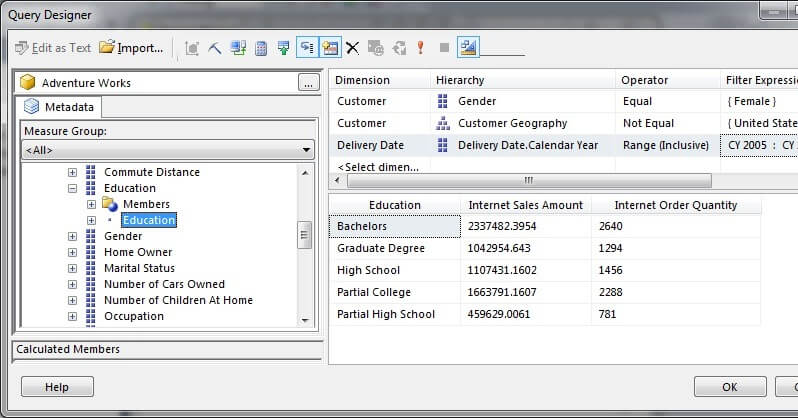The image size is (798, 418).
Task: Click the Internet Sales Amount column header
Action: click(526, 205)
